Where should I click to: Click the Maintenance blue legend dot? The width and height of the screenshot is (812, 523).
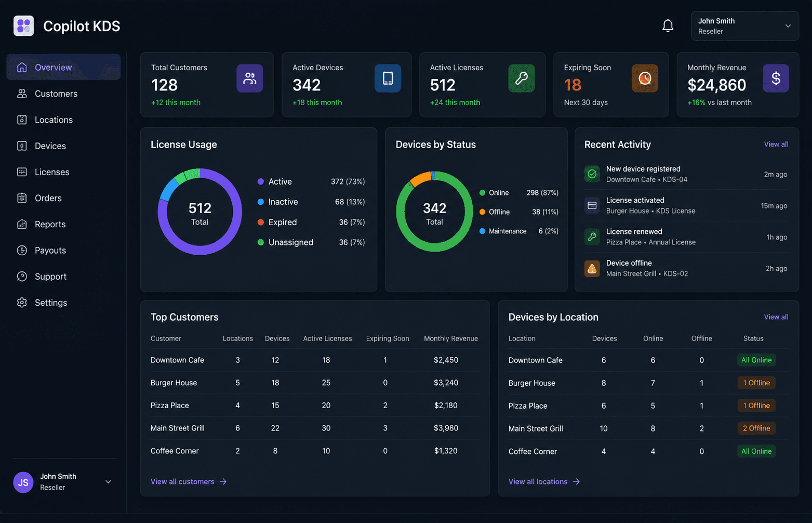482,231
